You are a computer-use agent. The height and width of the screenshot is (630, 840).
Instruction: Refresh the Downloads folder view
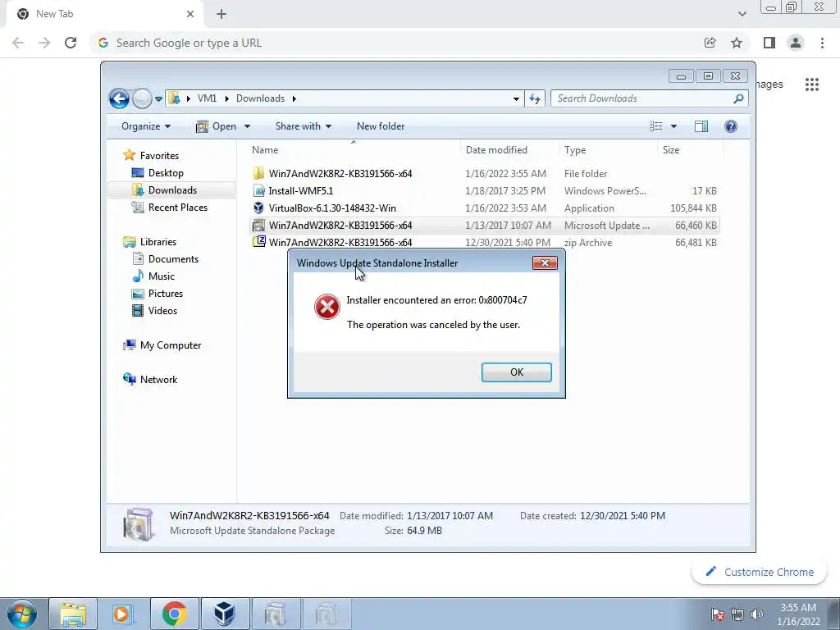(x=535, y=98)
